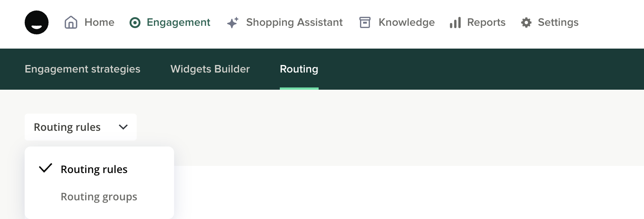The height and width of the screenshot is (219, 644).
Task: Click the round black smiley logo
Action: click(x=37, y=22)
